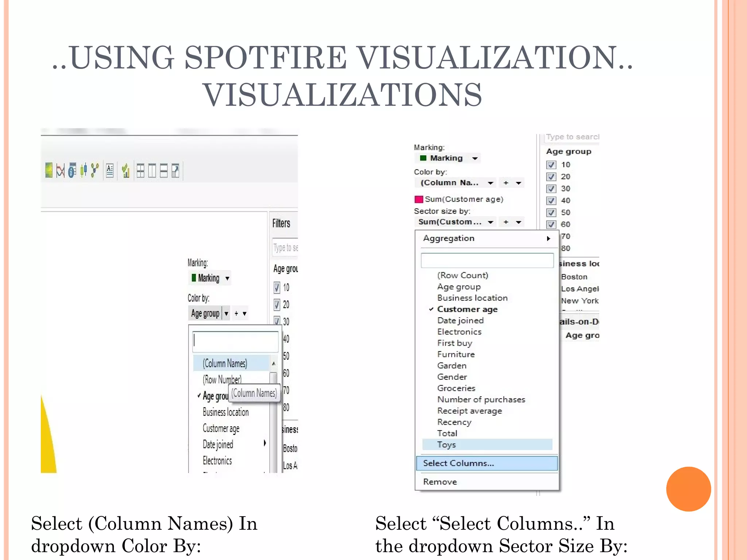This screenshot has width=747, height=560.
Task: Toggle Age group 10 checkbox in left screenshot
Action: [x=277, y=288]
